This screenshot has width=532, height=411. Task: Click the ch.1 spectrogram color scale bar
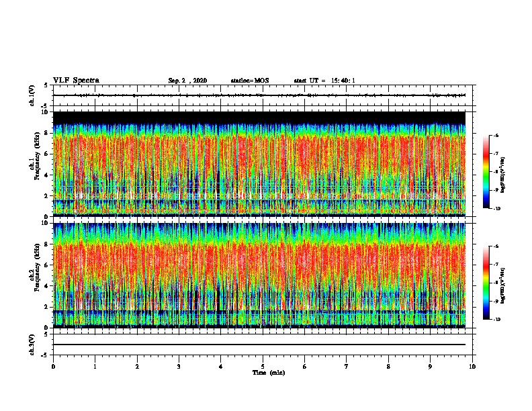(486, 172)
